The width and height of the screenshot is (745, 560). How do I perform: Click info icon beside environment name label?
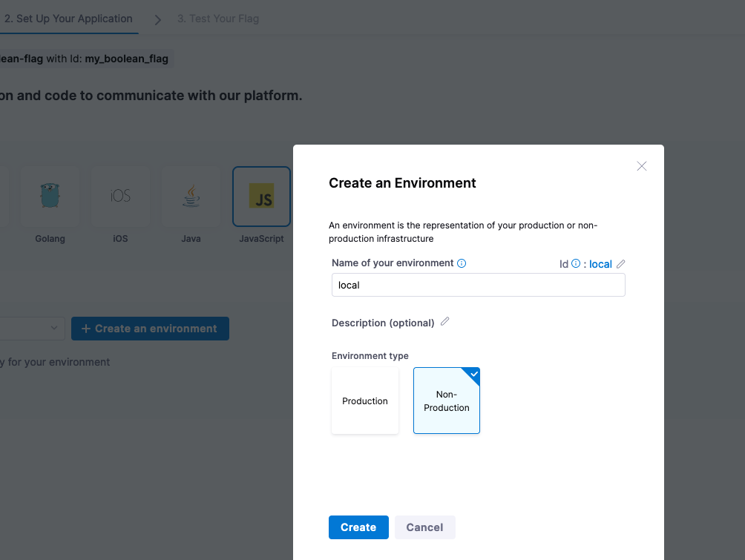pyautogui.click(x=462, y=263)
